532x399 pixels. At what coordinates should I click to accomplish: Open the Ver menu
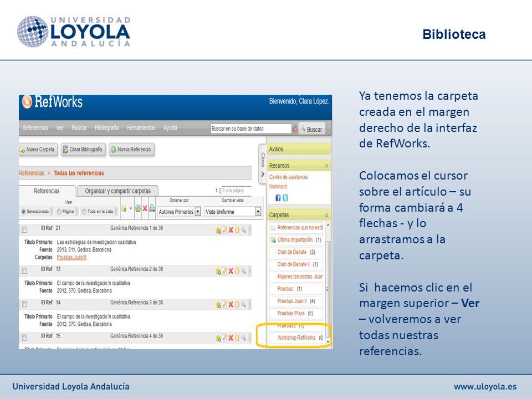(60, 128)
